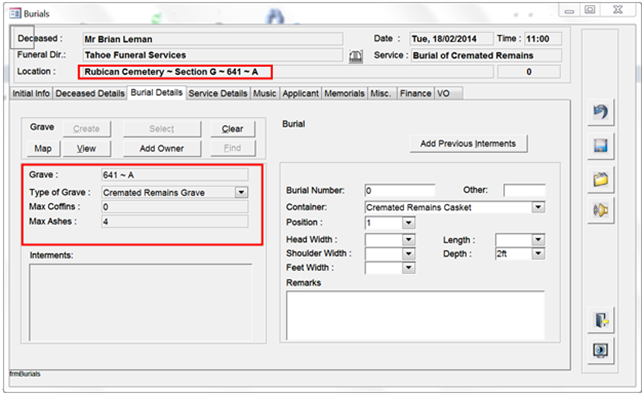The width and height of the screenshot is (642, 394).
Task: Open the Container dropdown list
Action: 538,207
